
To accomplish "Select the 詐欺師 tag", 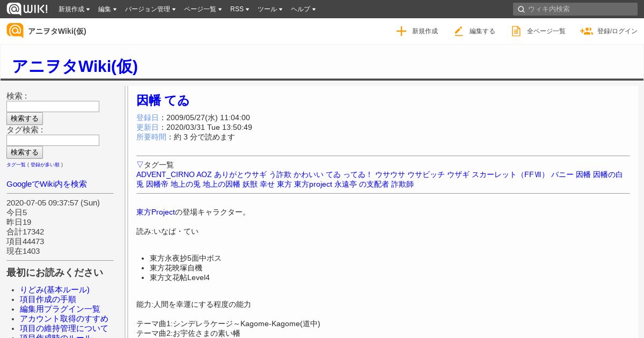I will (x=402, y=184).
